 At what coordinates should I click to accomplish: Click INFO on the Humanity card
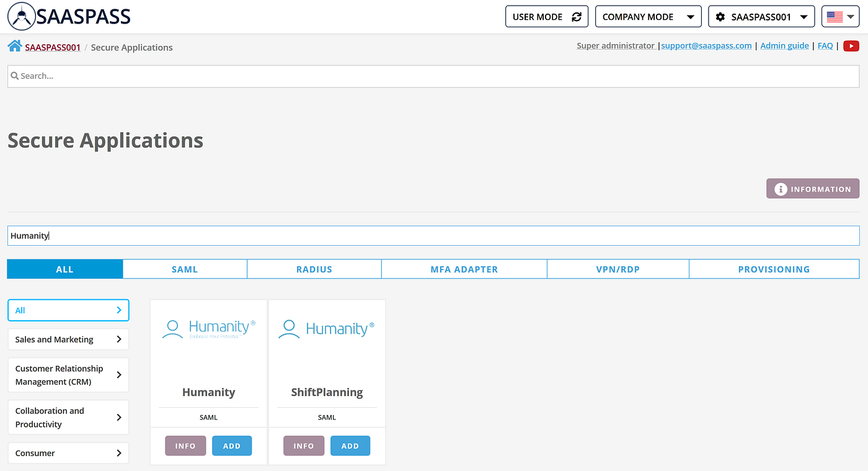[x=185, y=446]
